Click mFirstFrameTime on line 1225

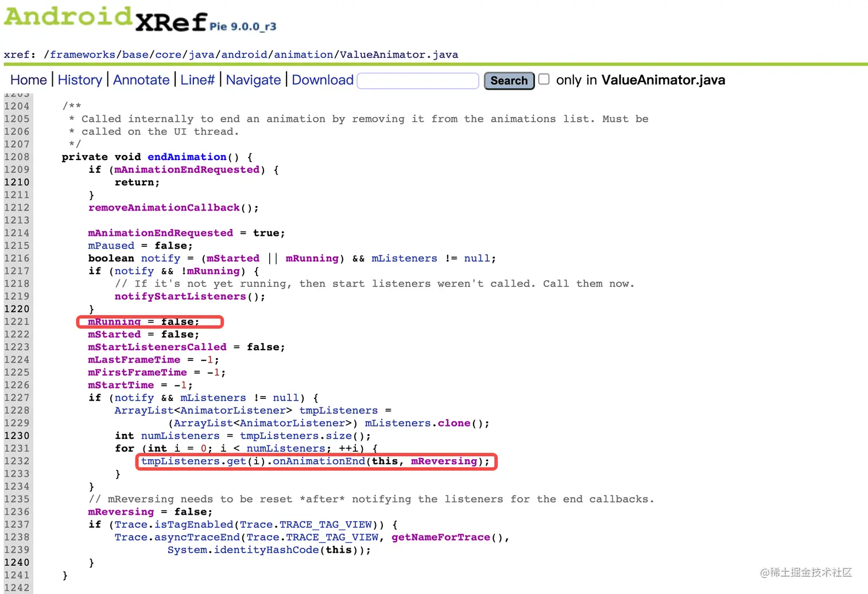pyautogui.click(x=138, y=372)
